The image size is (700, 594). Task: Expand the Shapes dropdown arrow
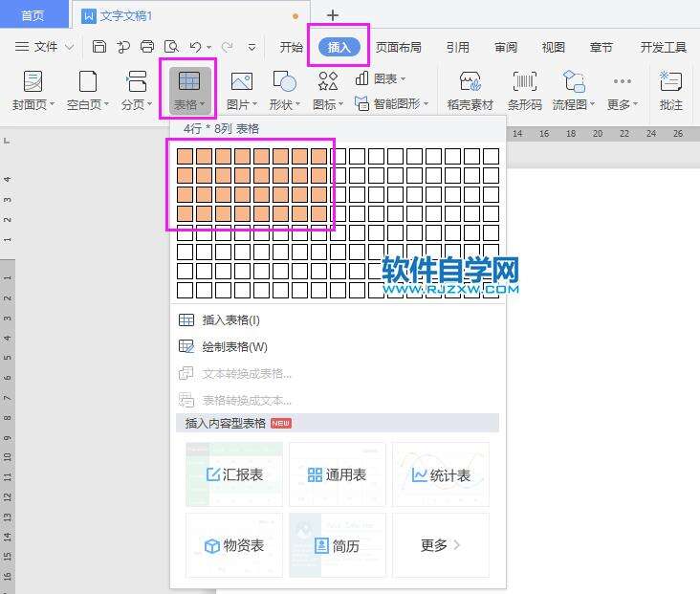pyautogui.click(x=297, y=104)
